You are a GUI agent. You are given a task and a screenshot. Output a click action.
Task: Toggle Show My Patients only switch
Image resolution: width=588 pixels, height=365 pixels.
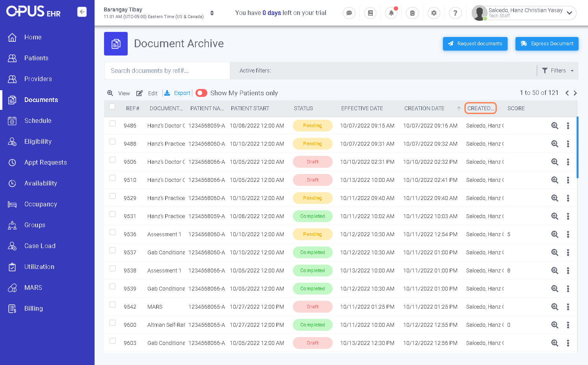tap(201, 93)
